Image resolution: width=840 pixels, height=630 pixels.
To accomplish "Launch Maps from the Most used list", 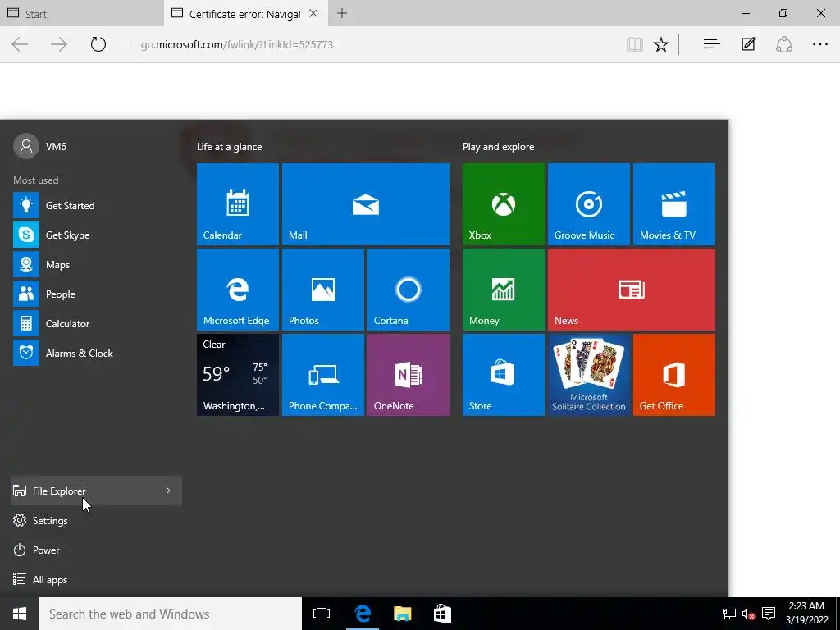I will tap(97, 265).
